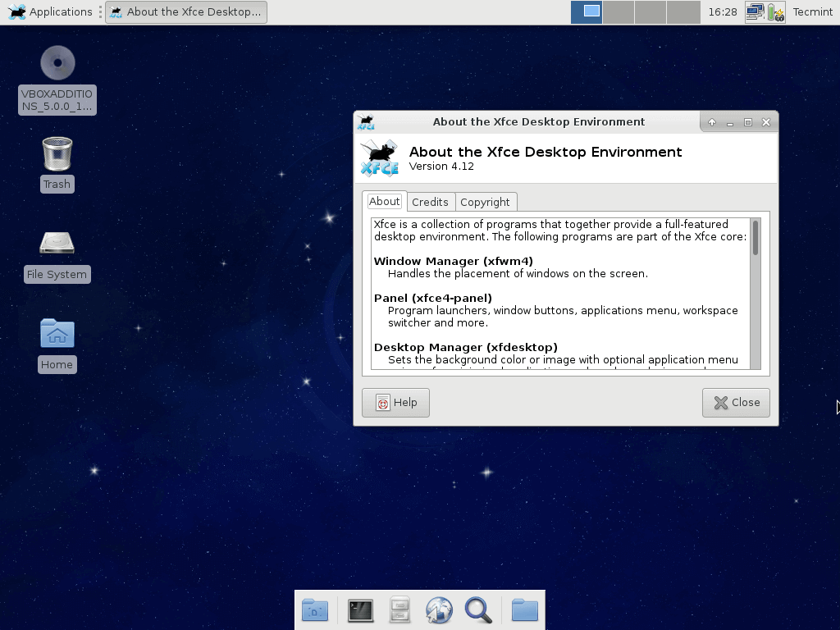Viewport: 840px width, 630px height.
Task: Switch to the Credits tab
Action: (x=430, y=202)
